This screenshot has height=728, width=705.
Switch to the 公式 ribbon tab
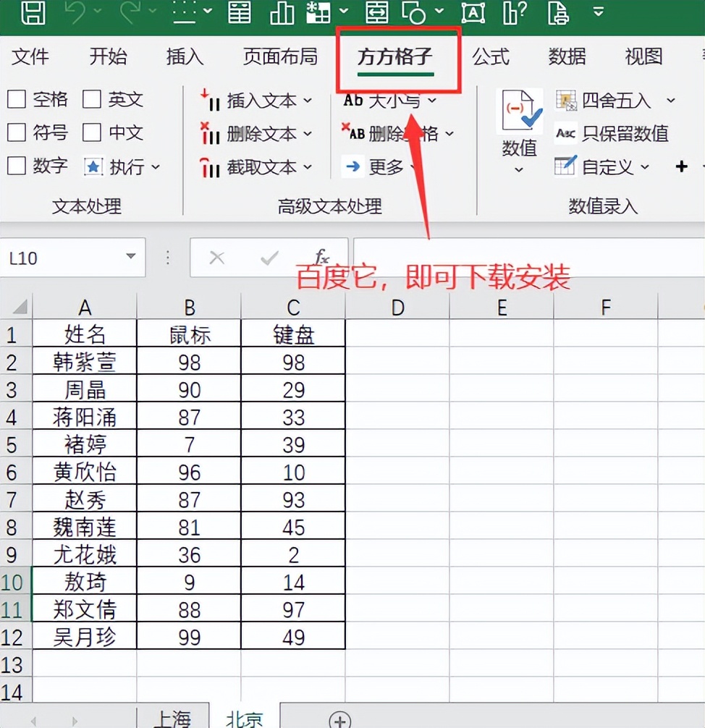tap(491, 56)
